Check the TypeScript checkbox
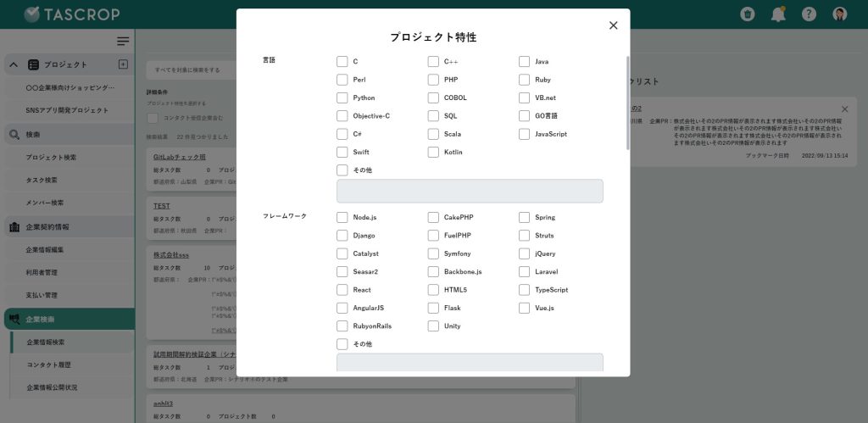 tap(524, 290)
